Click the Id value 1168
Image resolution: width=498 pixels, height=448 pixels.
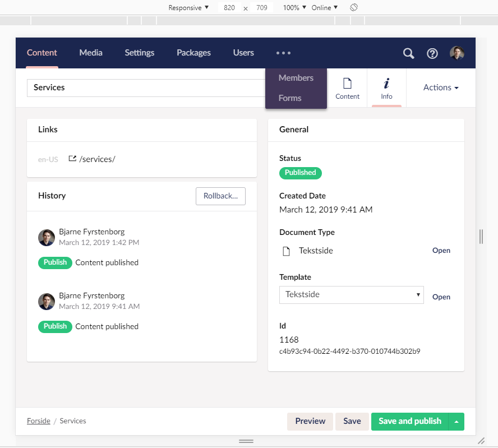tap(289, 340)
